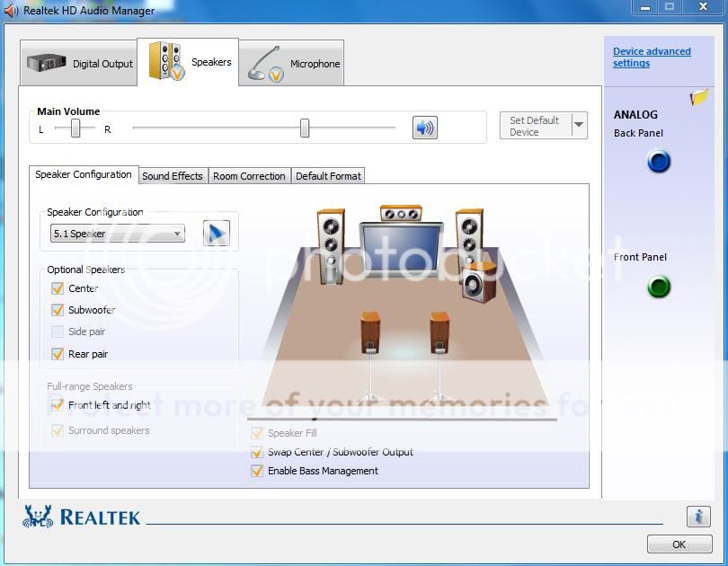The width and height of the screenshot is (728, 566).
Task: Mute the main volume speaker icon
Action: 423,127
